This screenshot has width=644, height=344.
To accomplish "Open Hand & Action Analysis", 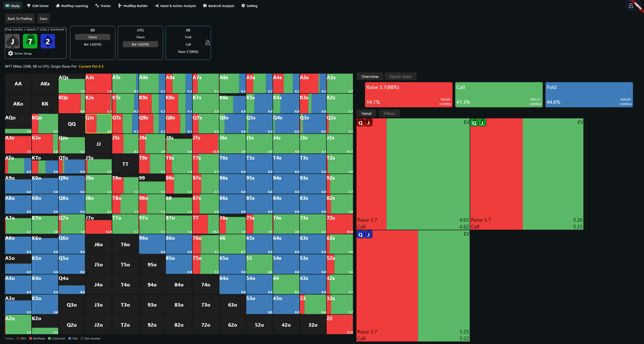I will (175, 6).
